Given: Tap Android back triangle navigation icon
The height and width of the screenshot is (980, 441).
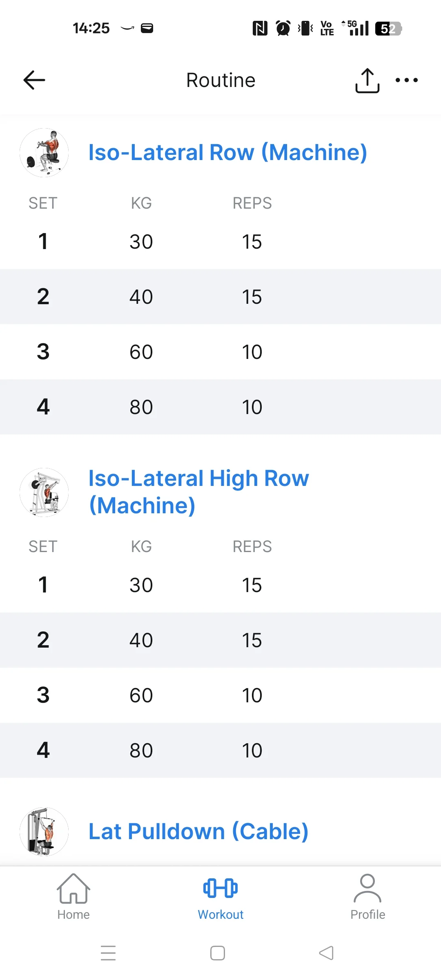Looking at the screenshot, I should (x=326, y=953).
